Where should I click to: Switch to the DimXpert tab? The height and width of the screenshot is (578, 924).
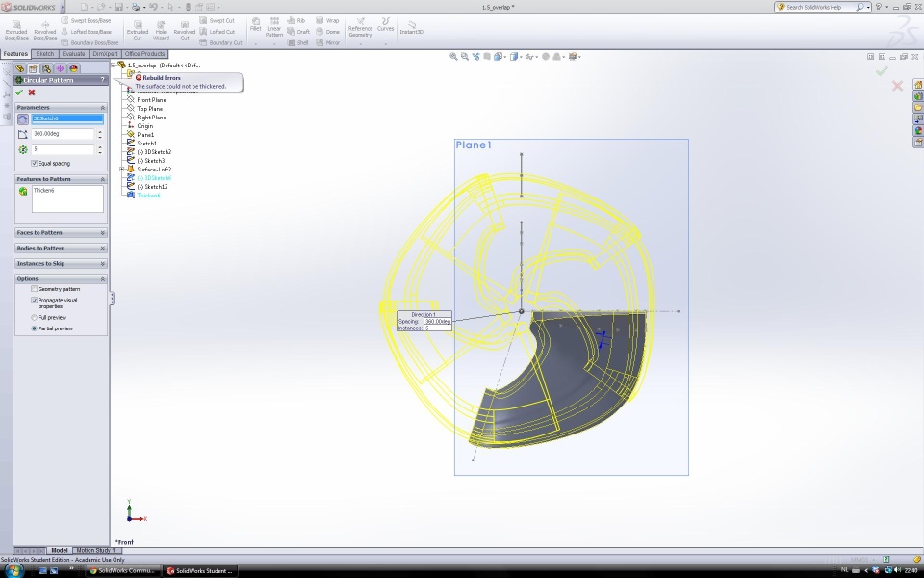pos(106,54)
